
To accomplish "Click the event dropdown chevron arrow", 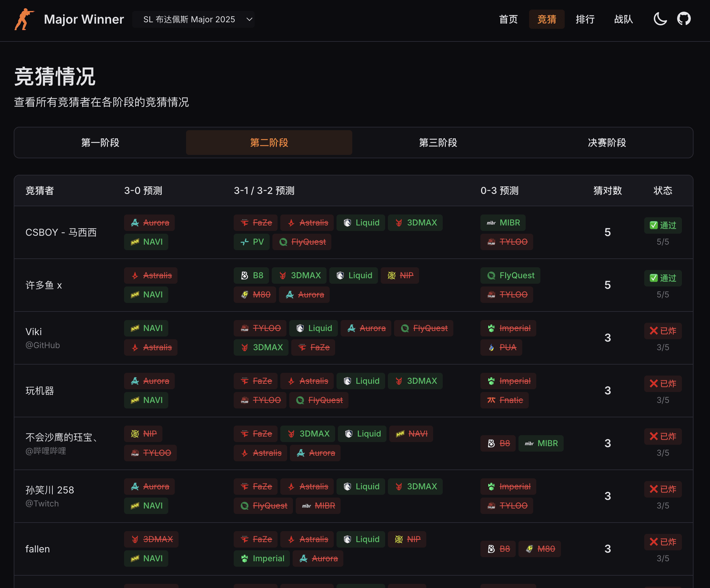I will pyautogui.click(x=249, y=20).
